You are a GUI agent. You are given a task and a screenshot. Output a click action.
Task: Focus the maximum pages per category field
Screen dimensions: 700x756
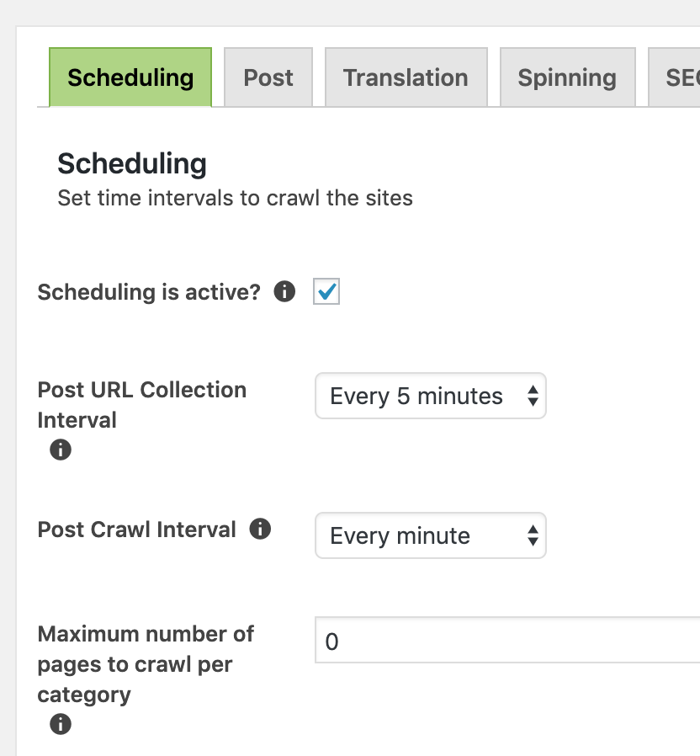click(507, 641)
